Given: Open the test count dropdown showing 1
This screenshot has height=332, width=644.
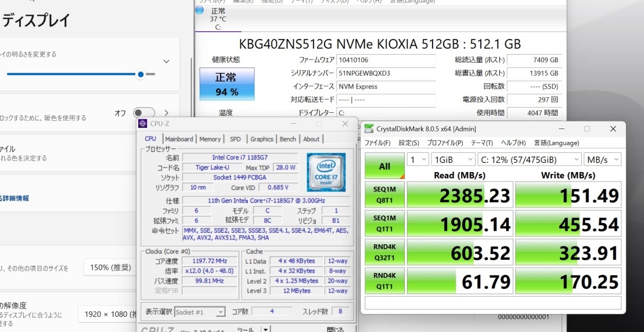Looking at the screenshot, I should pos(418,159).
